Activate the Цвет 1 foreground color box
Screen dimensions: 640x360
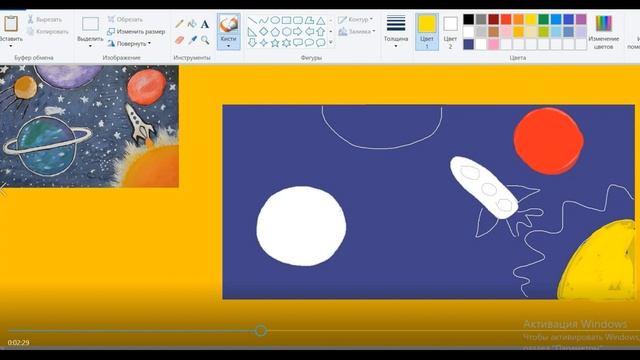[x=427, y=32]
